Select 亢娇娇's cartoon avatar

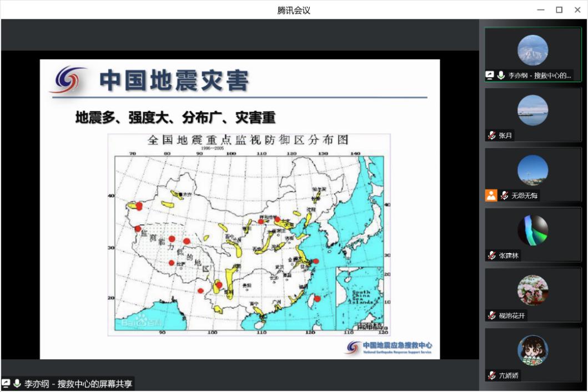tap(532, 350)
